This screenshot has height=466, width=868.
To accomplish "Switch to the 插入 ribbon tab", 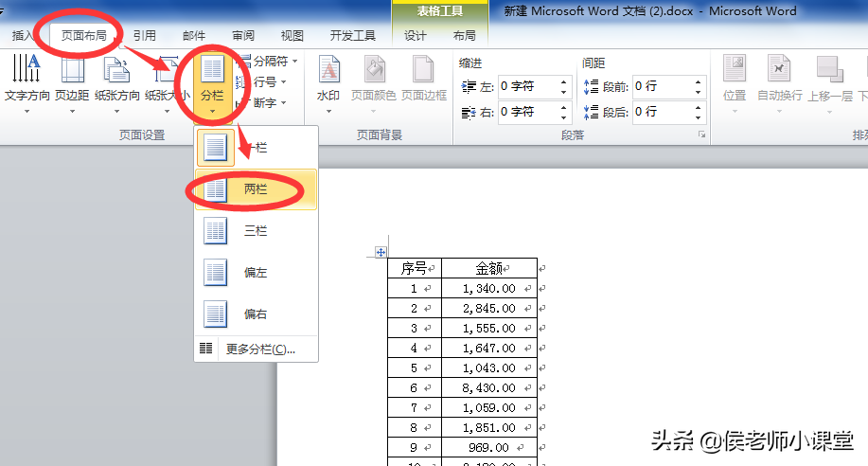I will (22, 36).
